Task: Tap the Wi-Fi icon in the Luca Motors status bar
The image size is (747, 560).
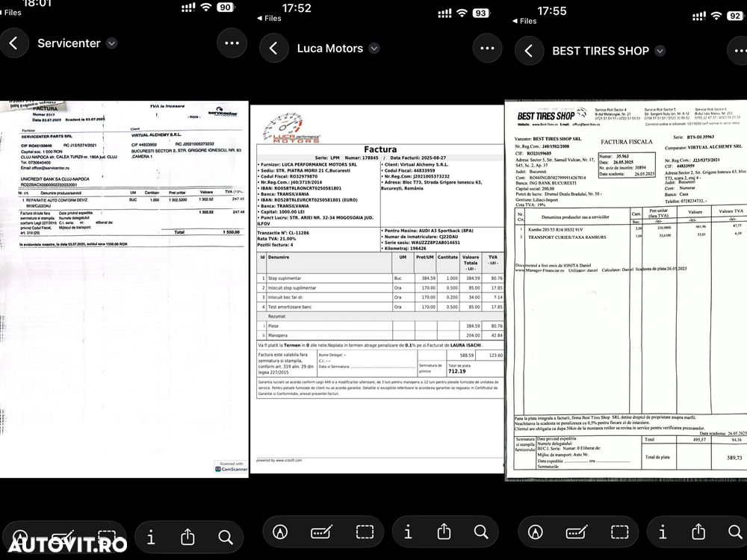Action: coord(462,13)
